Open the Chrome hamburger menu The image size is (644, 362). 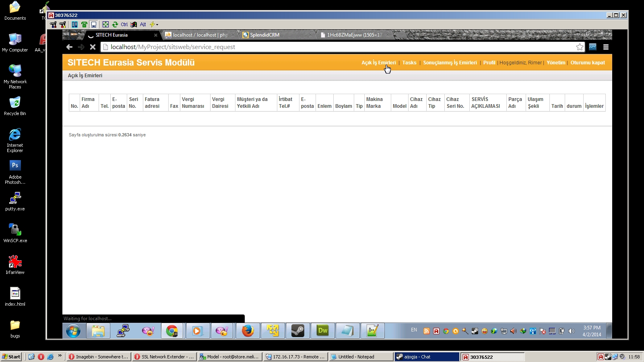tap(606, 47)
